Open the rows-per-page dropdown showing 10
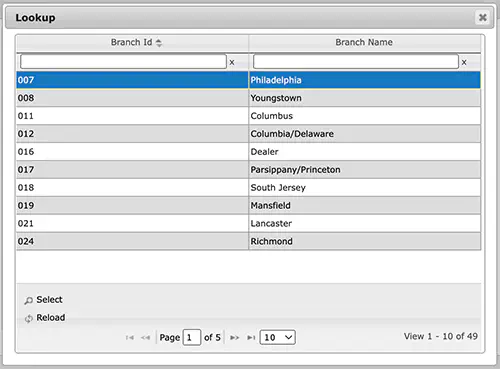The width and height of the screenshot is (500, 369). pyautogui.click(x=278, y=337)
